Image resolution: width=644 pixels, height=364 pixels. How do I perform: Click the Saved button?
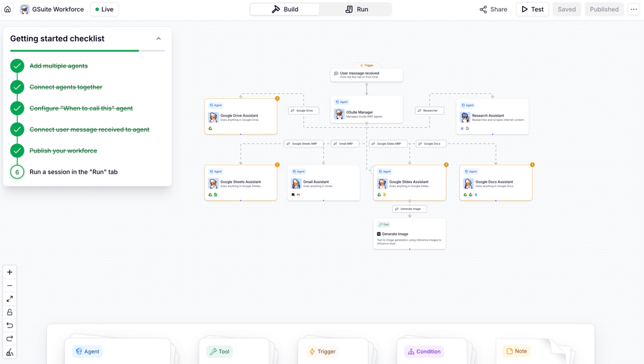(x=567, y=9)
